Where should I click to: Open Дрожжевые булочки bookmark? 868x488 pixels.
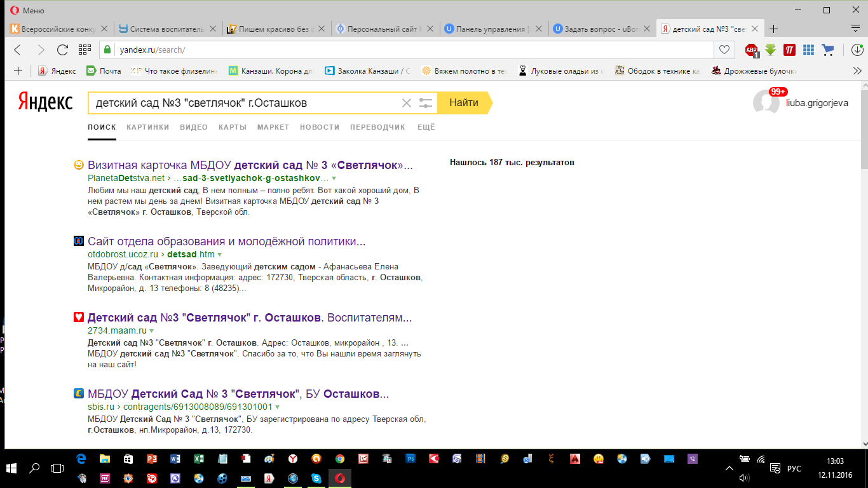pyautogui.click(x=755, y=71)
